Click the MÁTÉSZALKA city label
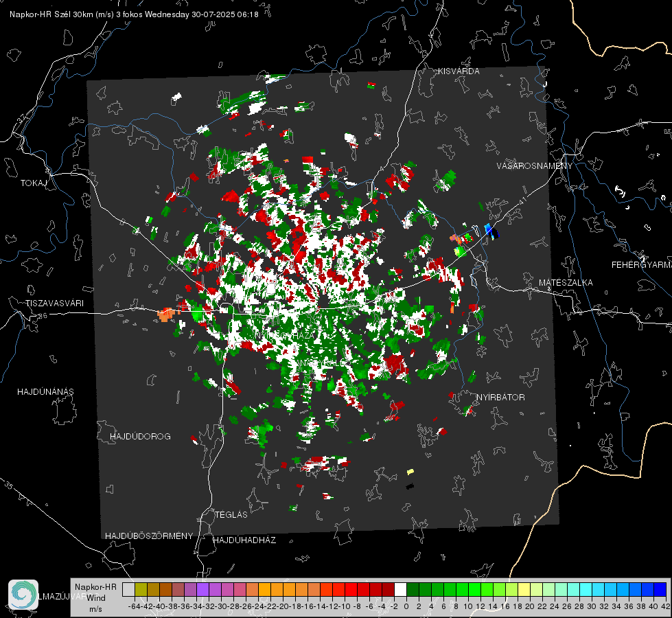The width and height of the screenshot is (672, 618). (x=566, y=283)
